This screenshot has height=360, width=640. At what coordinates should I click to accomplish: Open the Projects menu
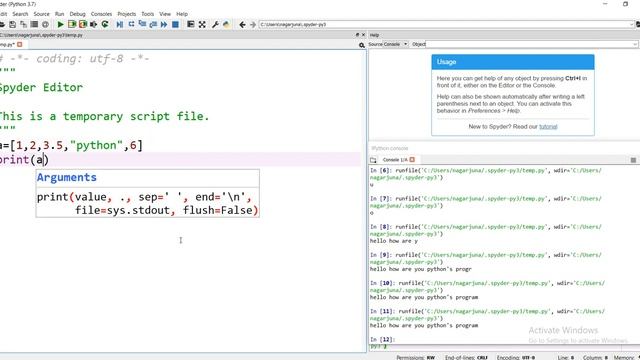click(x=127, y=14)
